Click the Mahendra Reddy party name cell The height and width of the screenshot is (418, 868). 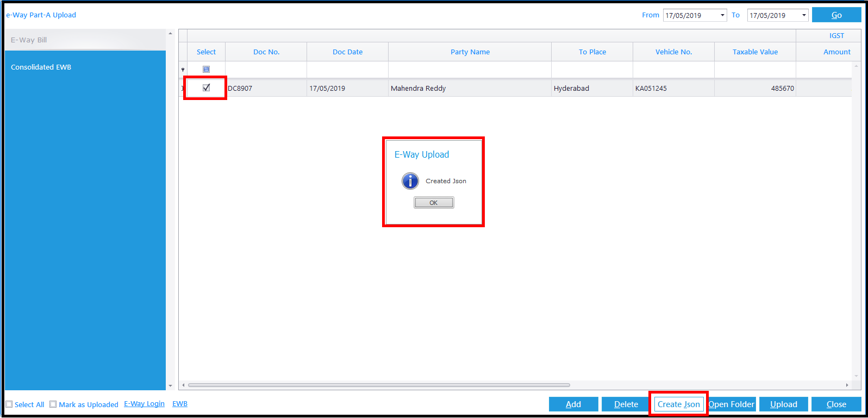[470, 88]
